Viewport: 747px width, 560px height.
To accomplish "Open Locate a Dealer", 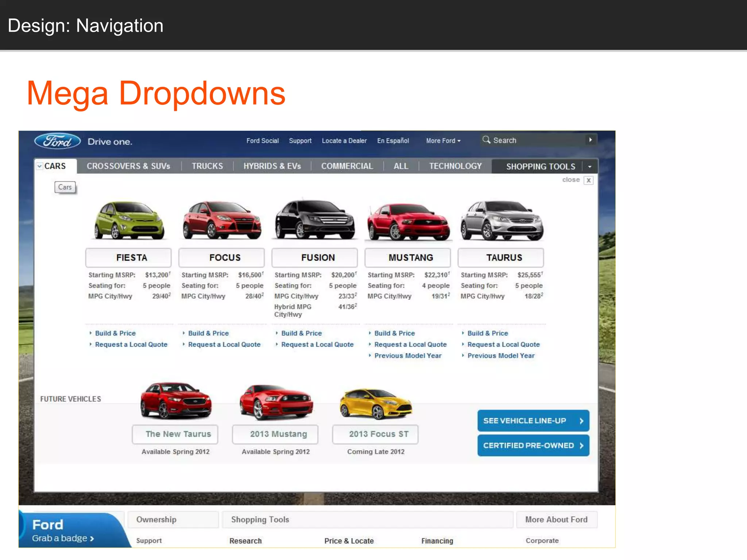I will pos(344,141).
